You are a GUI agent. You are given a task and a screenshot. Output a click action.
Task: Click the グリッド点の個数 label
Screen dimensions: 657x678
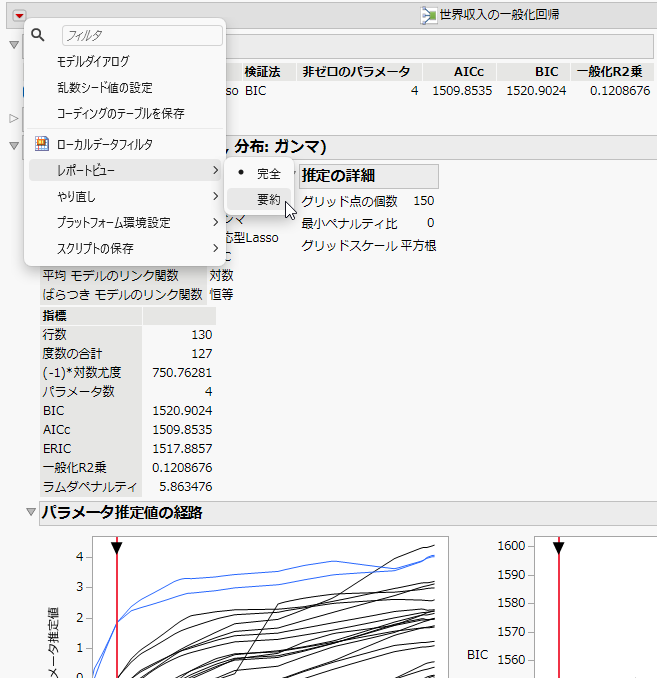click(349, 201)
